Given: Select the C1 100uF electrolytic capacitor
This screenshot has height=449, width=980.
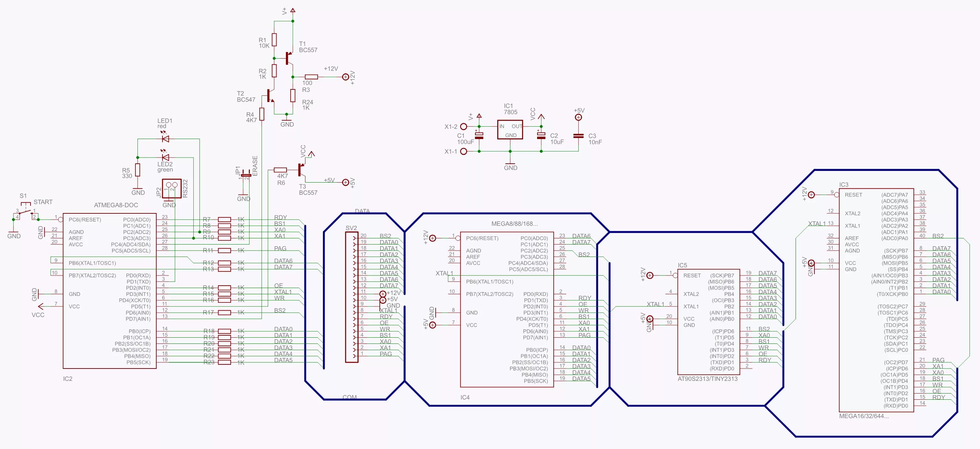Looking at the screenshot, I should click(479, 135).
